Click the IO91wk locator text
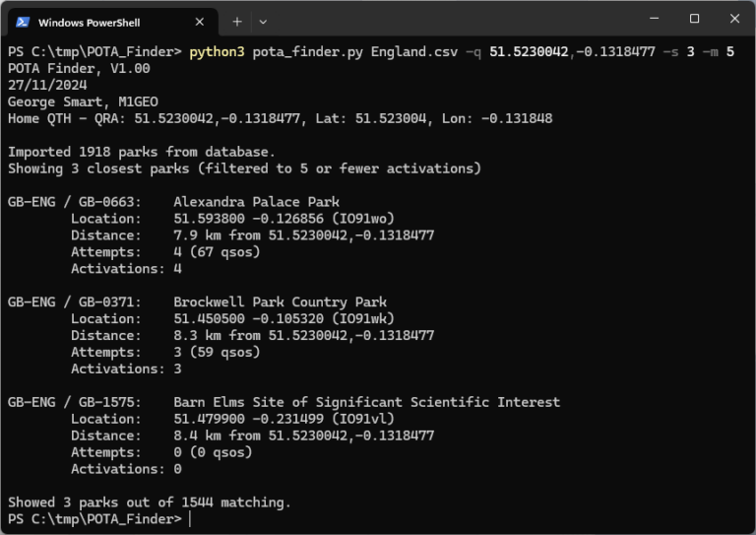This screenshot has height=535, width=756. (x=363, y=319)
